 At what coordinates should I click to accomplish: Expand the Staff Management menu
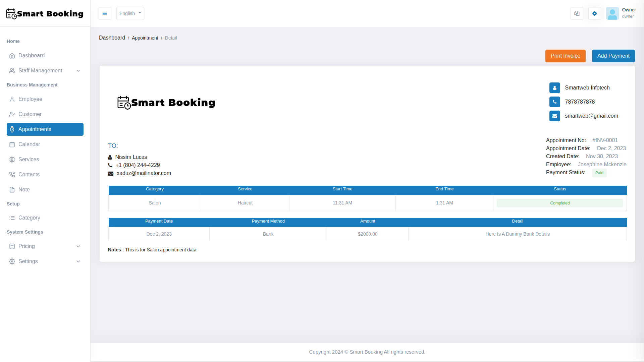40,71
